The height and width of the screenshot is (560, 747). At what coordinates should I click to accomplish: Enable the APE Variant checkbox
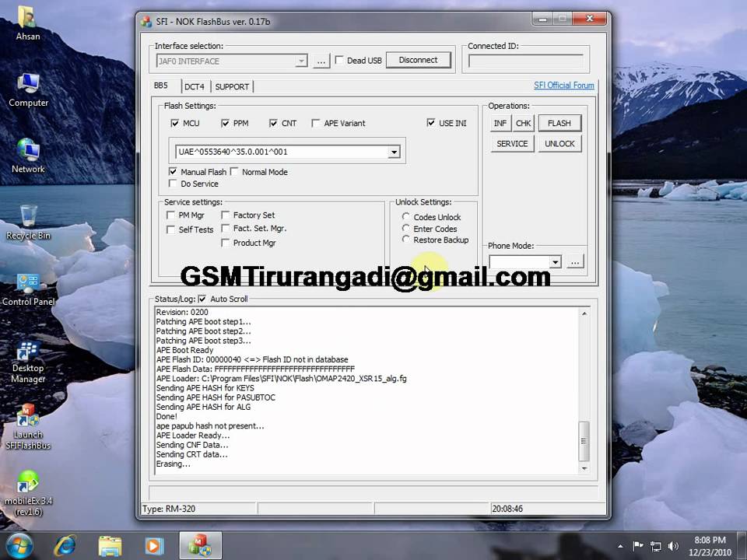tap(315, 123)
